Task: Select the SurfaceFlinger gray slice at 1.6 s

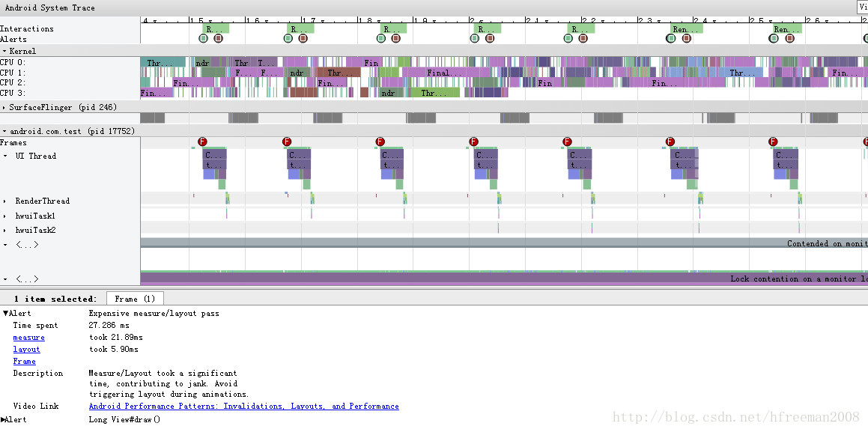Action: pyautogui.click(x=243, y=118)
